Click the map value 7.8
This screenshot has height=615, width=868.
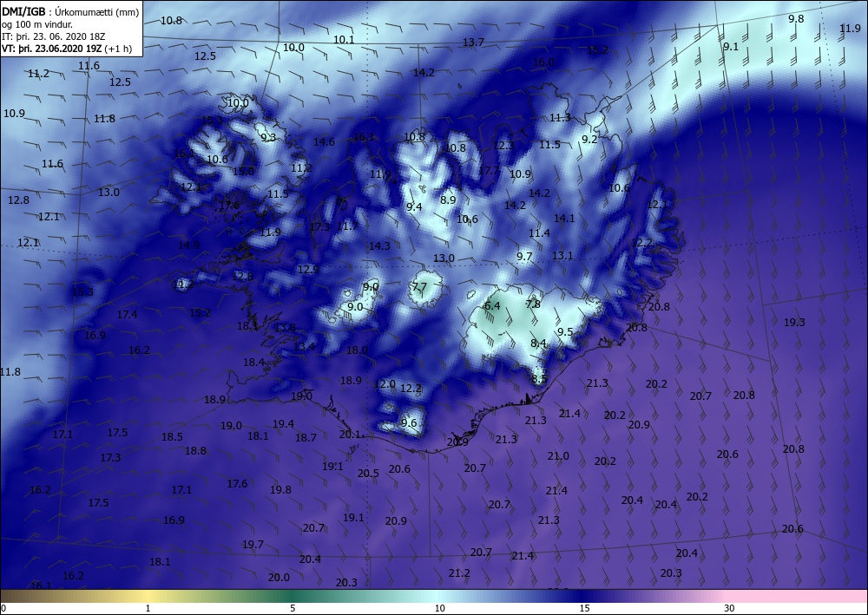(533, 304)
